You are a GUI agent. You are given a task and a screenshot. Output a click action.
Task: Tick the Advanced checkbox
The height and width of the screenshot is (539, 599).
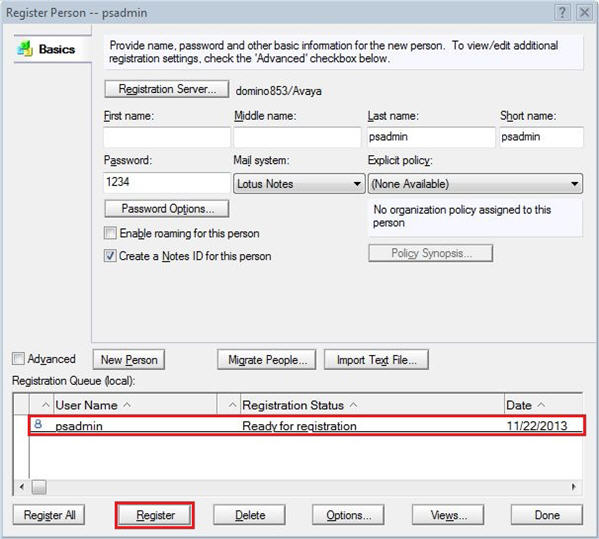[18, 359]
